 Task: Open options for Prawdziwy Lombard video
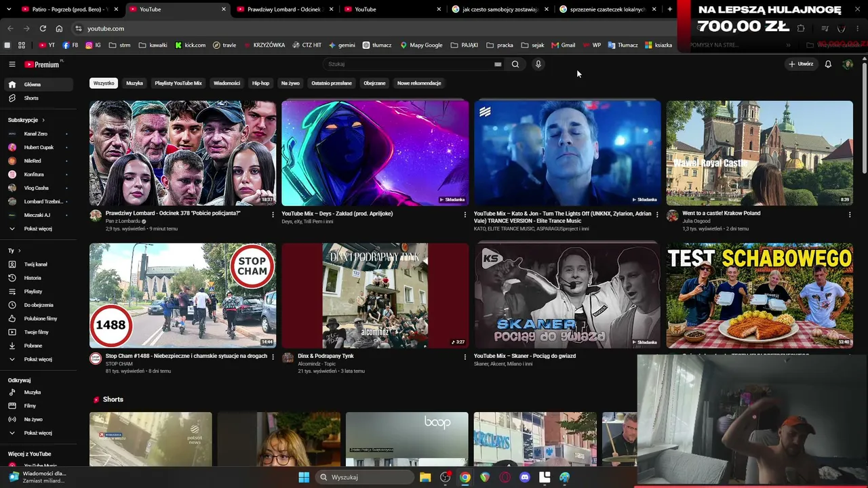(x=273, y=214)
